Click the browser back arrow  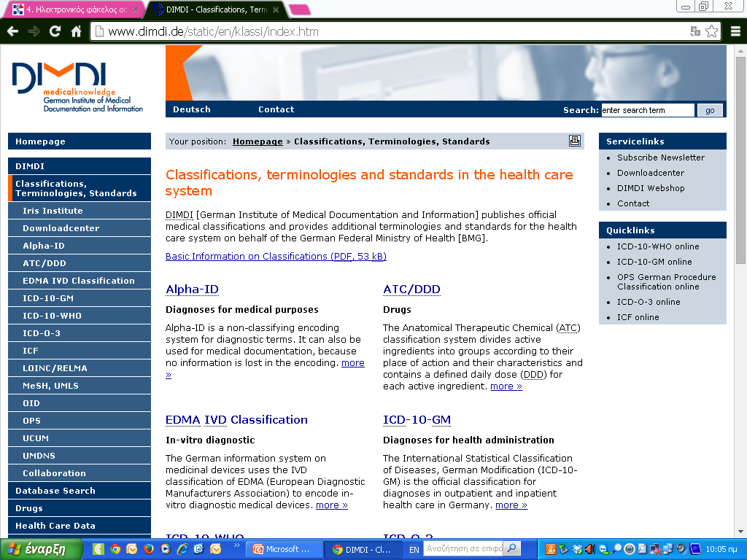tap(13, 31)
